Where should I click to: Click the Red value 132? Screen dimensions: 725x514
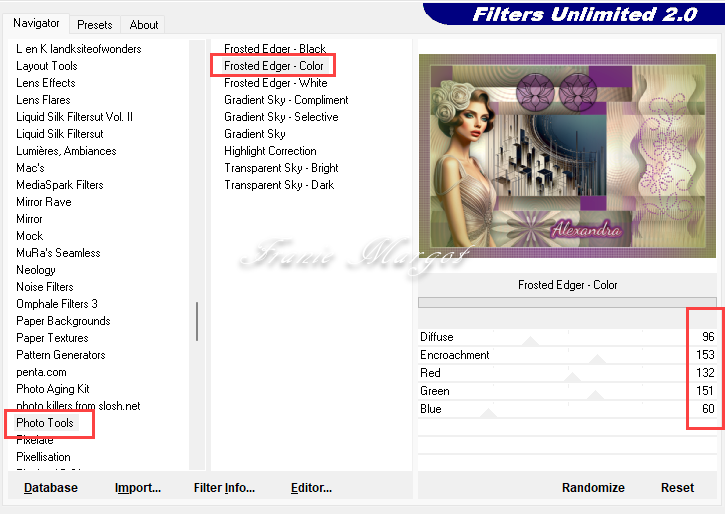click(706, 373)
